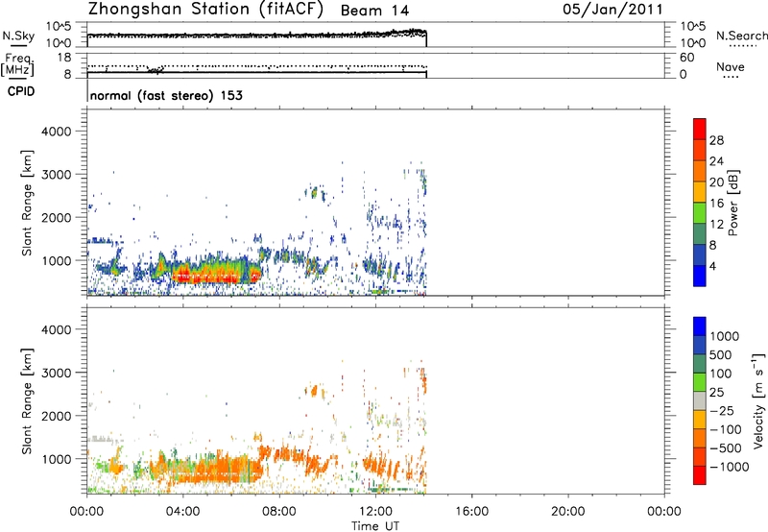Click the red high-power echo band in power plot

coord(215,276)
